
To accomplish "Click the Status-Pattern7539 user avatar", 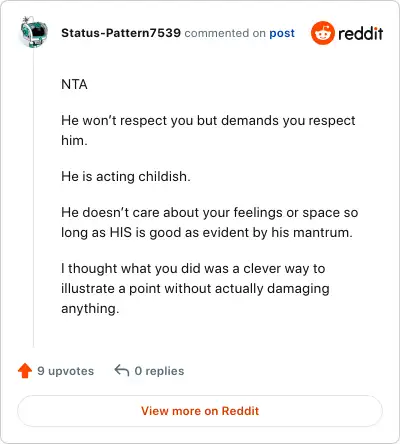I will [x=34, y=32].
